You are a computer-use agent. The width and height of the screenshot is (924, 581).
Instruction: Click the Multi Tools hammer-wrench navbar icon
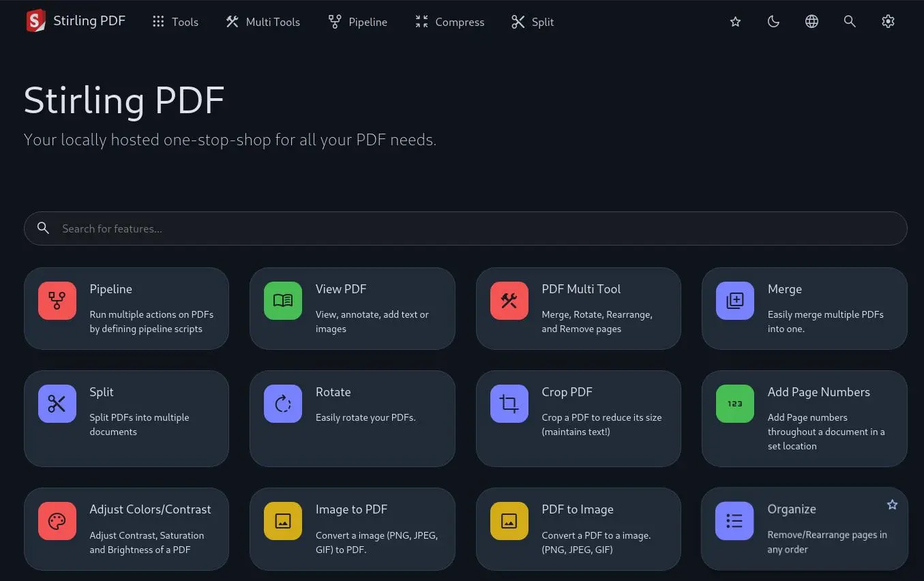click(x=232, y=22)
